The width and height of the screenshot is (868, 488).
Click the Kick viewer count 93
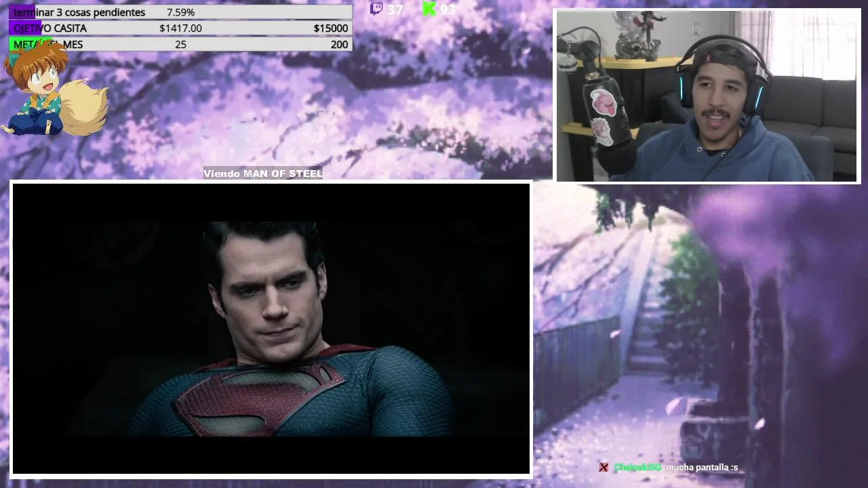pyautogui.click(x=448, y=9)
